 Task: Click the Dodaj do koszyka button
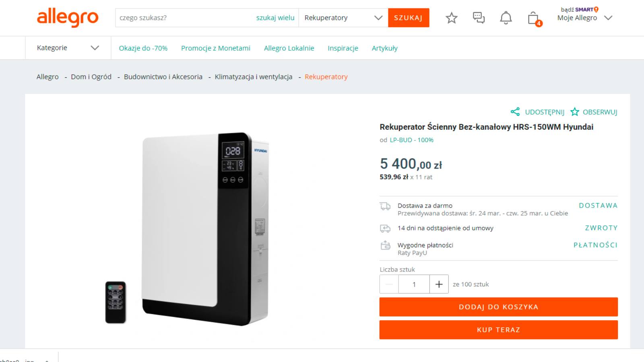[498, 307]
